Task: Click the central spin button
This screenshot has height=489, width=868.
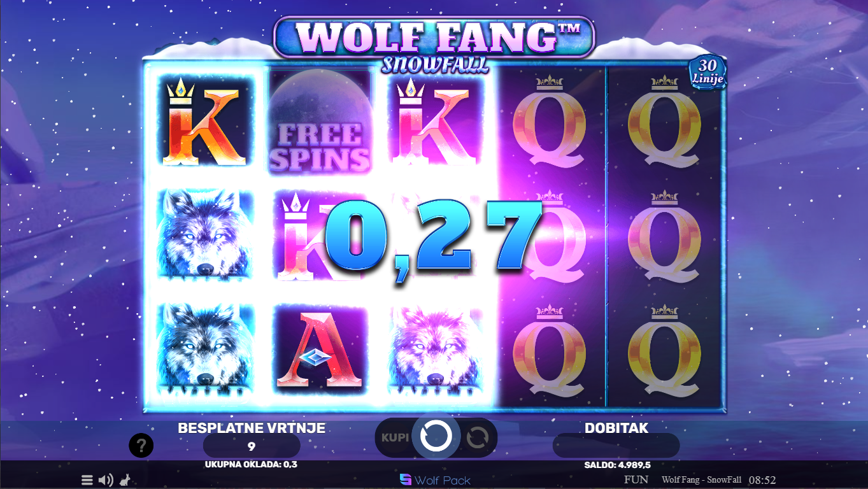Action: [436, 437]
